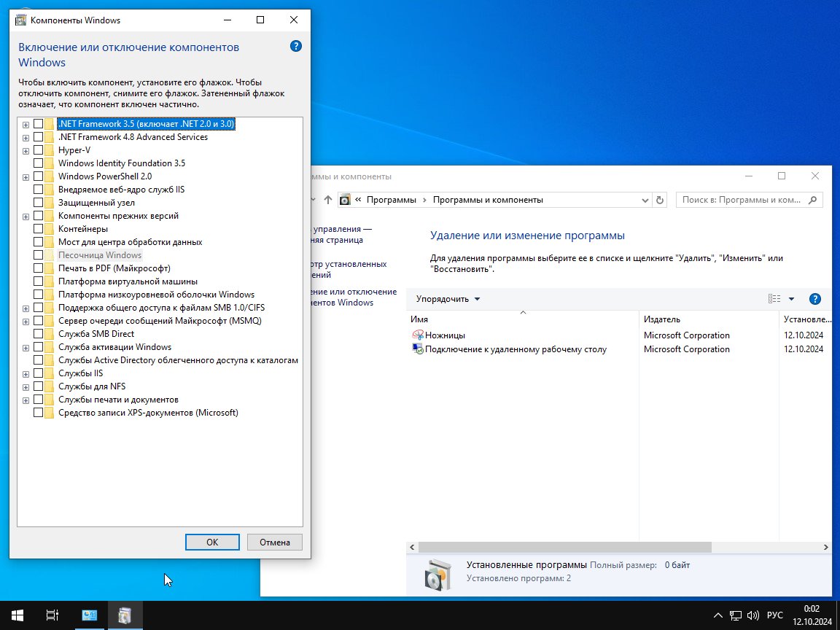
Task: Click the folder icon next to Hyper-V
Action: click(50, 150)
